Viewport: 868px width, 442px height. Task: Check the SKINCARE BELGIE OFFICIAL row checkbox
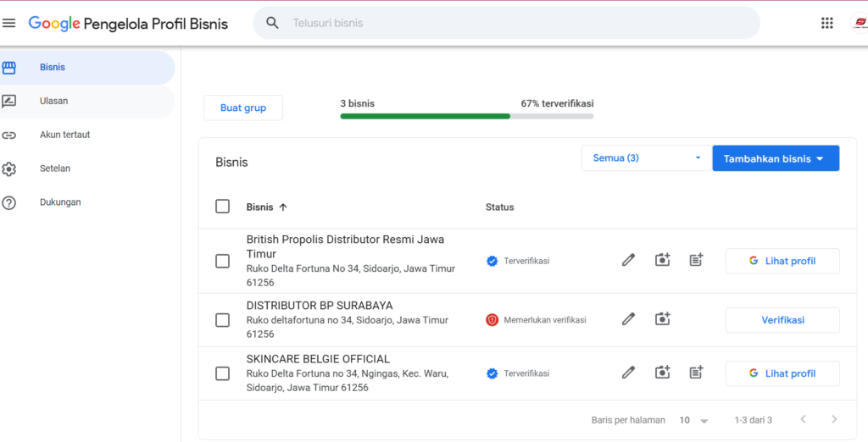point(222,373)
